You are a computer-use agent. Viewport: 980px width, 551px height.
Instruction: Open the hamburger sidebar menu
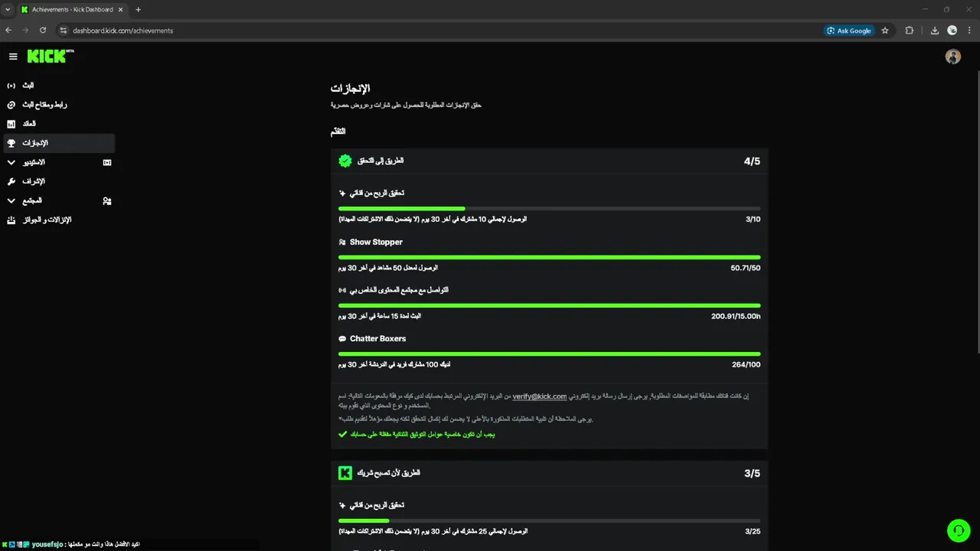[13, 56]
